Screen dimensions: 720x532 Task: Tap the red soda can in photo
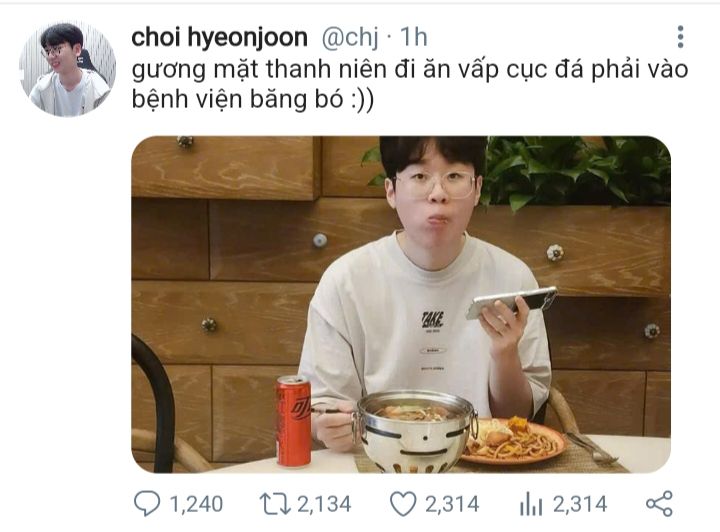pos(293,421)
